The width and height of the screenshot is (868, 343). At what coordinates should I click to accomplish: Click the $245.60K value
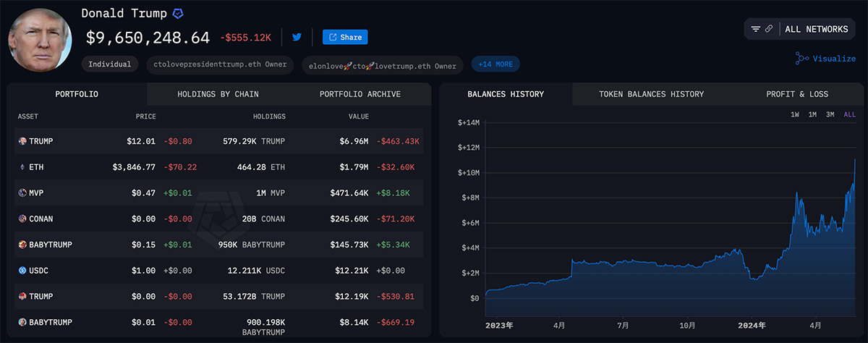(350, 219)
